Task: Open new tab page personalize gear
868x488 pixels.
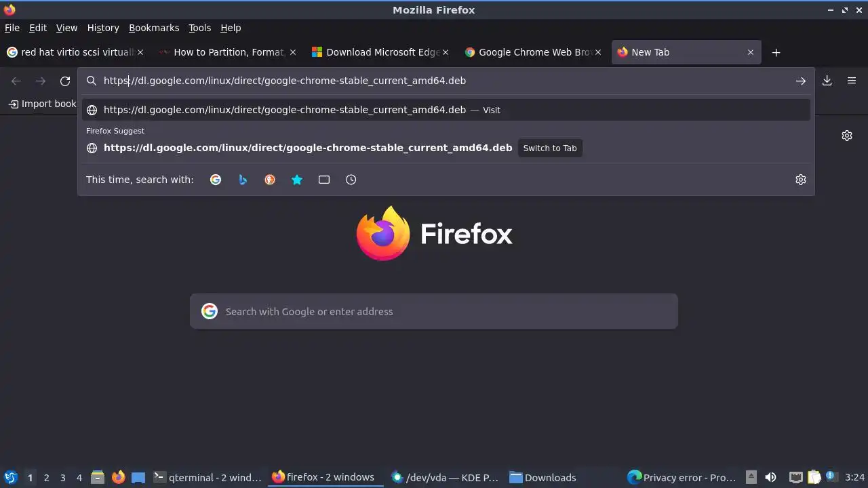Action: (847, 136)
